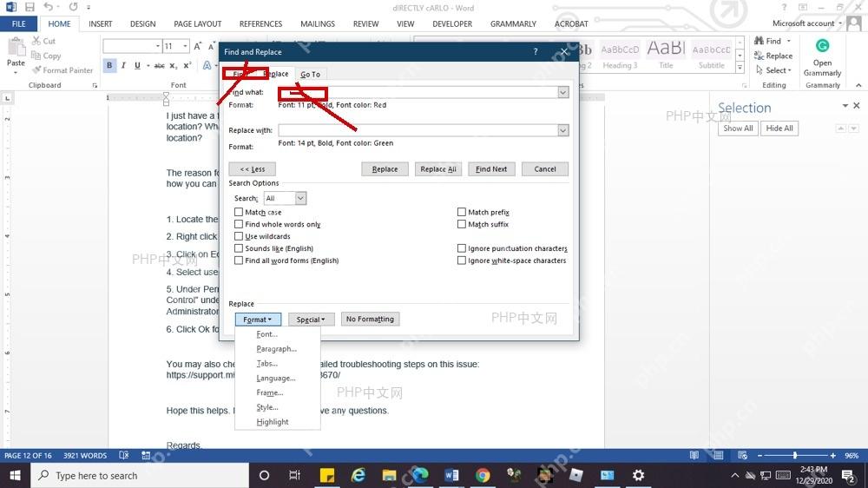Open Chrome from the taskbar
This screenshot has height=488, width=868.
[x=483, y=475]
